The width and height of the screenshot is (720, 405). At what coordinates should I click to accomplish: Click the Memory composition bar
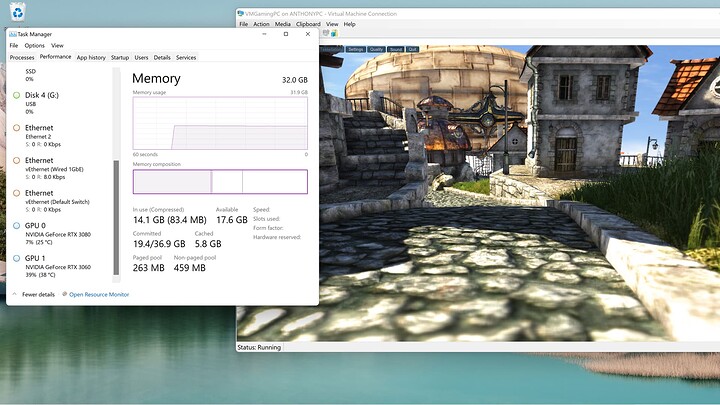[x=220, y=182]
